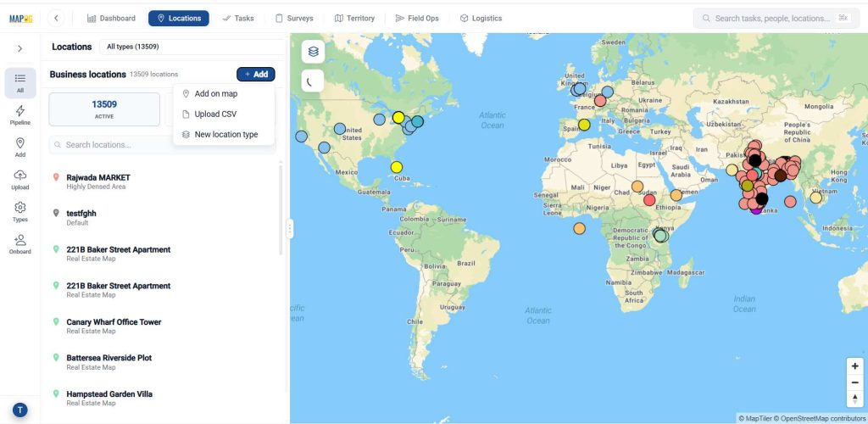Click the green pin beside Hampstead Garden Villa
The image size is (868, 424).
pos(56,393)
